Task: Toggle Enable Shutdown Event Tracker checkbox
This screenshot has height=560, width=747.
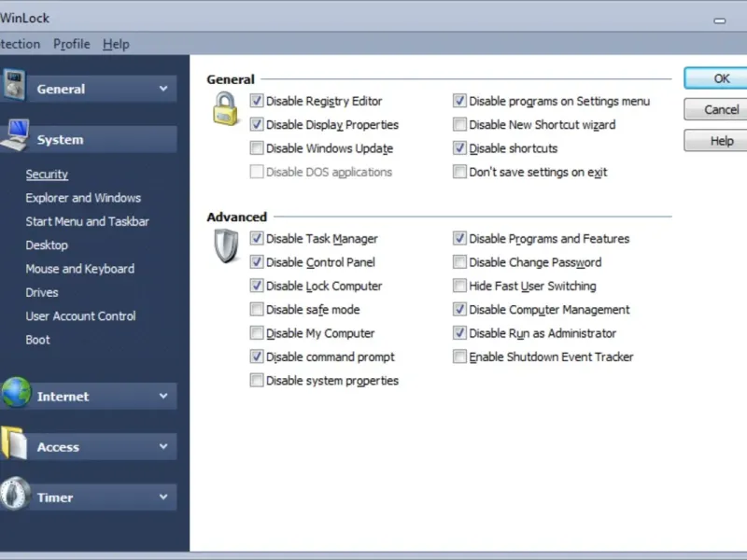Action: (x=459, y=357)
